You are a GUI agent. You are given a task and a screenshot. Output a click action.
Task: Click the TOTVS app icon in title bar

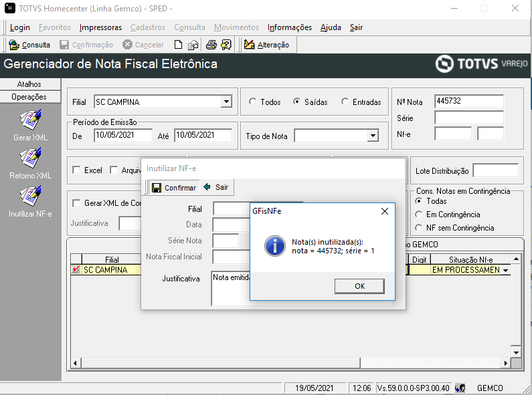coord(9,8)
